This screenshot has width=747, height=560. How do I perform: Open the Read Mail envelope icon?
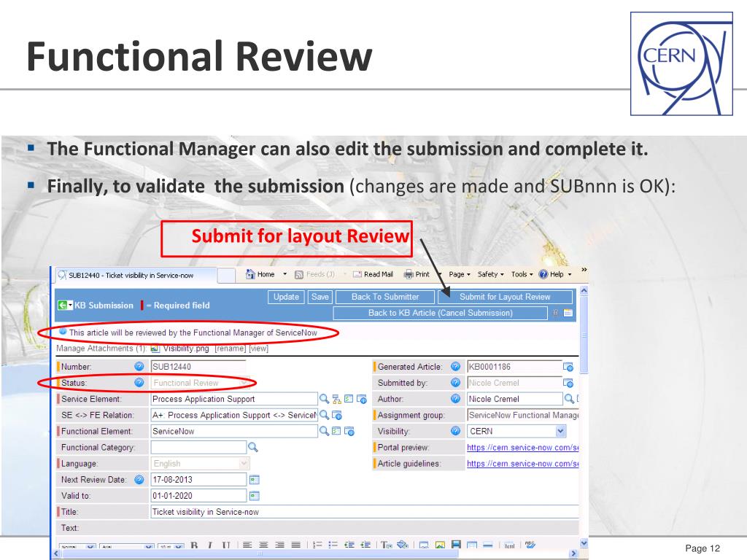[357, 274]
